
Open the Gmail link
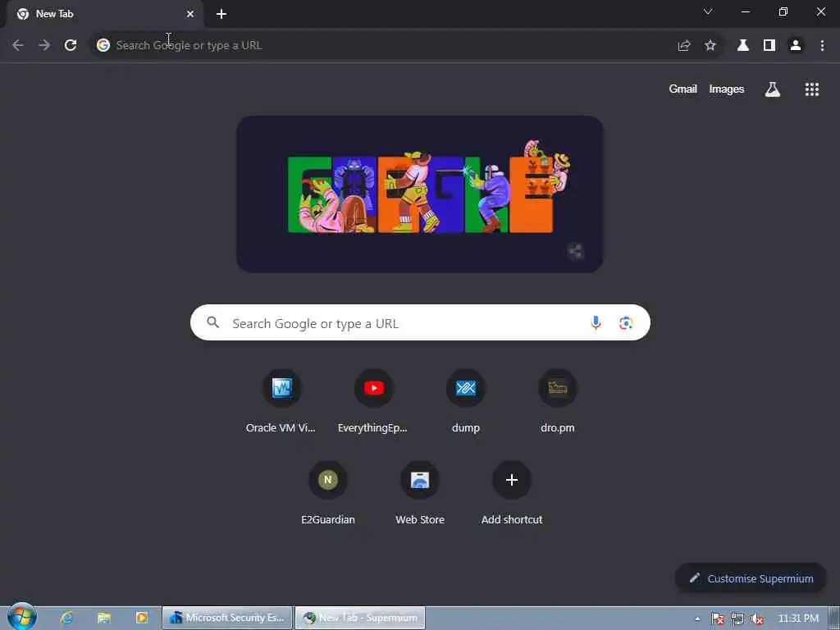coord(683,89)
